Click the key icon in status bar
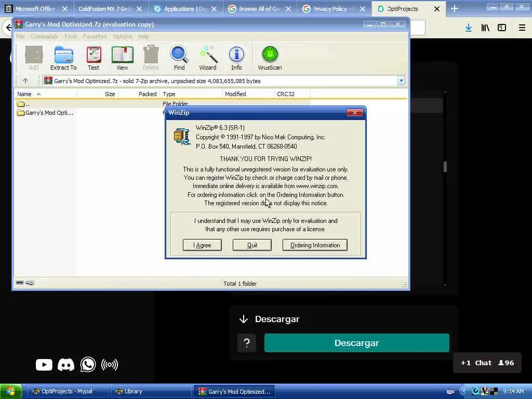Viewport: 532px width, 399px height. 30,283
